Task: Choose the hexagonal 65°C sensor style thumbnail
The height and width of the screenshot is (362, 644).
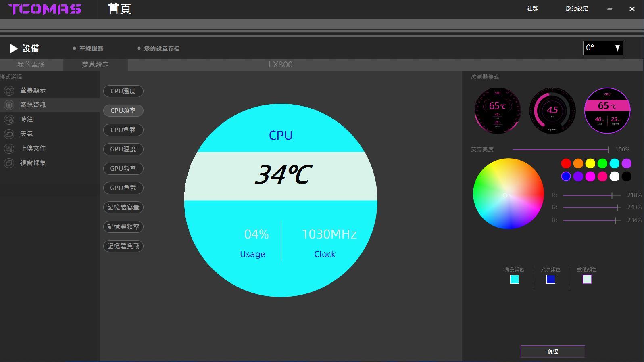Action: (498, 111)
